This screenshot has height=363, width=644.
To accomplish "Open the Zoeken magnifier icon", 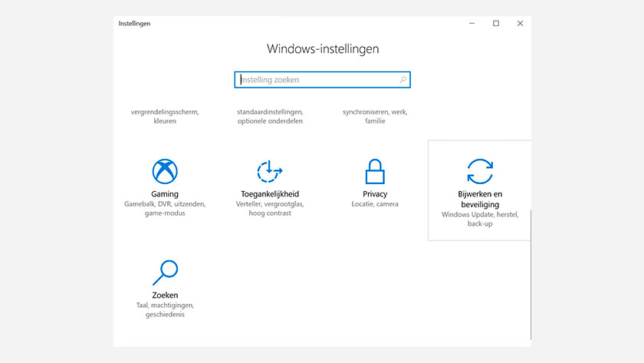I will coord(165,272).
